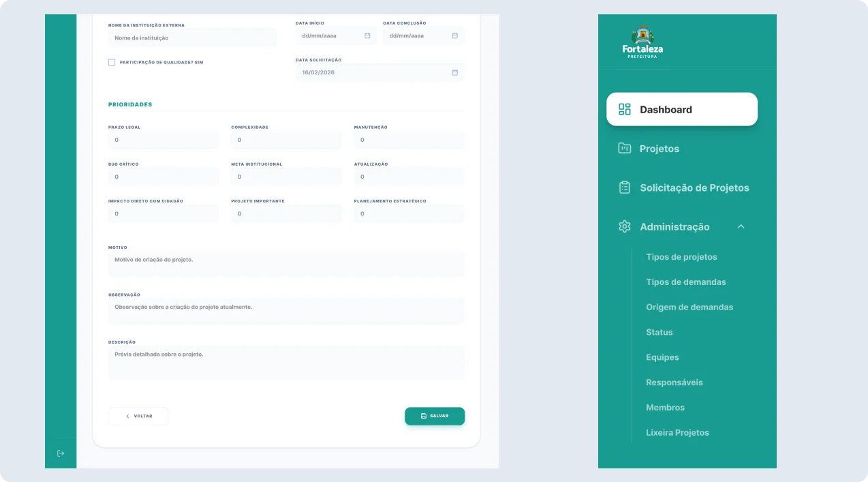Open Equipes submenu item

pos(662,357)
